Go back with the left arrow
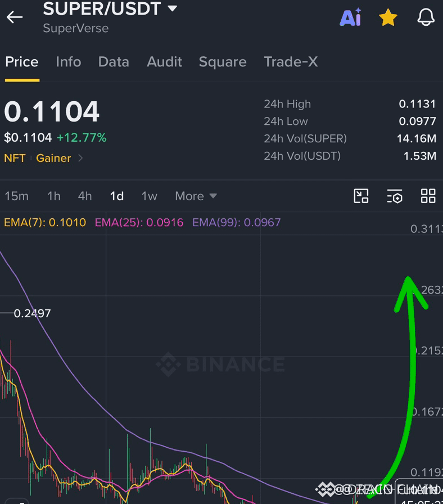This screenshot has width=443, height=504. (15, 17)
